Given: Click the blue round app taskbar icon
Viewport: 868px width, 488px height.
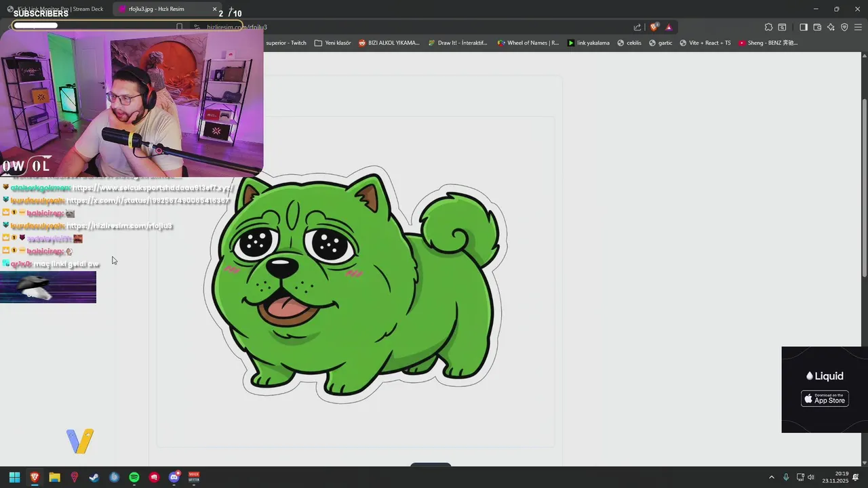Looking at the screenshot, I should point(114,477).
